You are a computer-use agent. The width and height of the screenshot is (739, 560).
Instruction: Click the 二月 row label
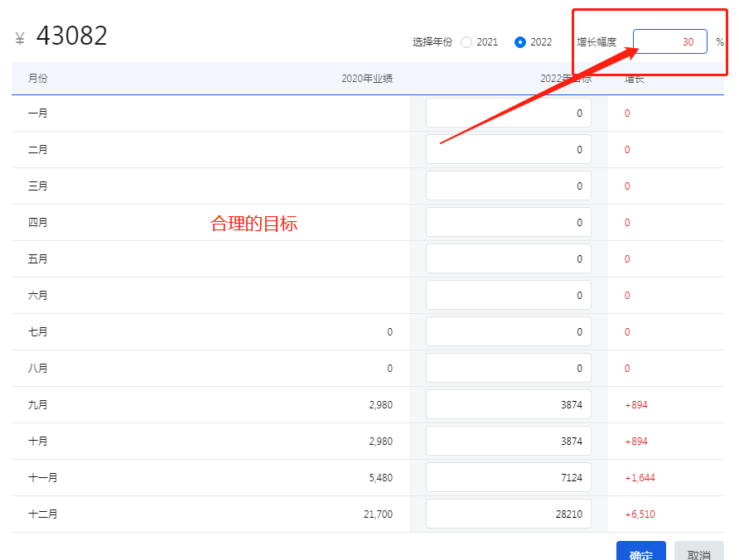click(38, 149)
